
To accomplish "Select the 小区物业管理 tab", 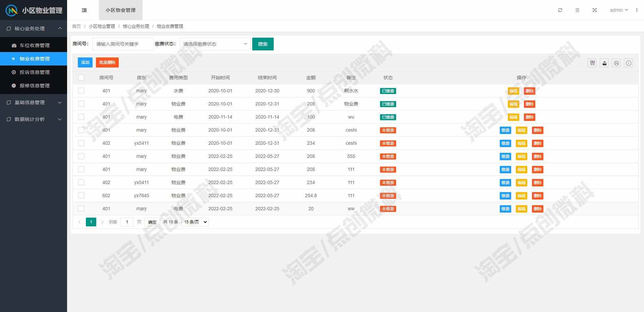I will point(121,10).
